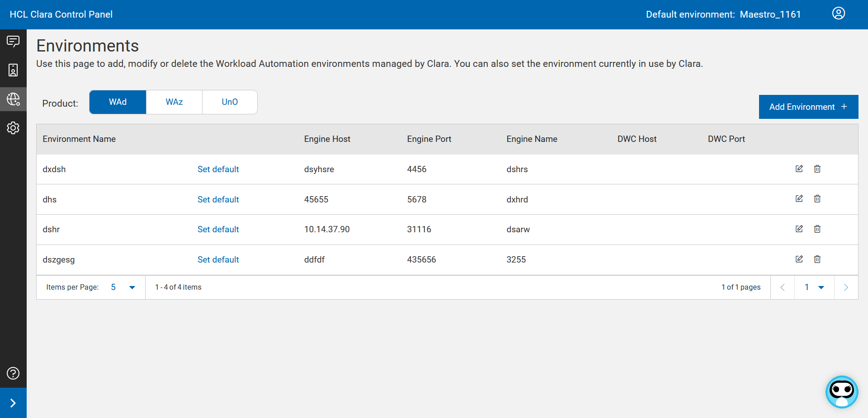Open the Clara chatbot assistant avatar
Viewport: 868px width, 418px height.
[x=841, y=392]
